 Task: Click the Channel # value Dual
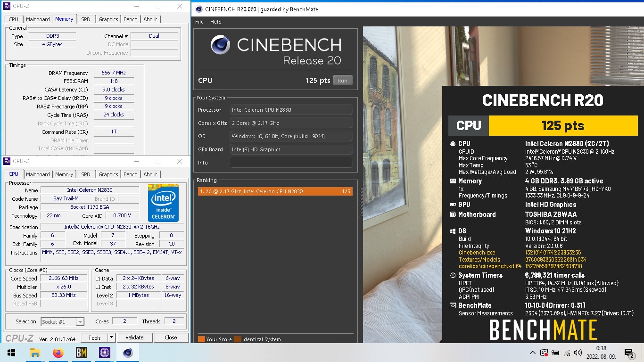click(x=154, y=36)
